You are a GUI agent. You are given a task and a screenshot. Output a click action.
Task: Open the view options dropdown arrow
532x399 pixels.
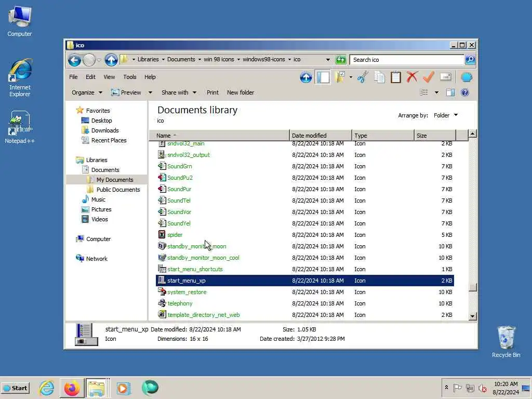(x=436, y=92)
